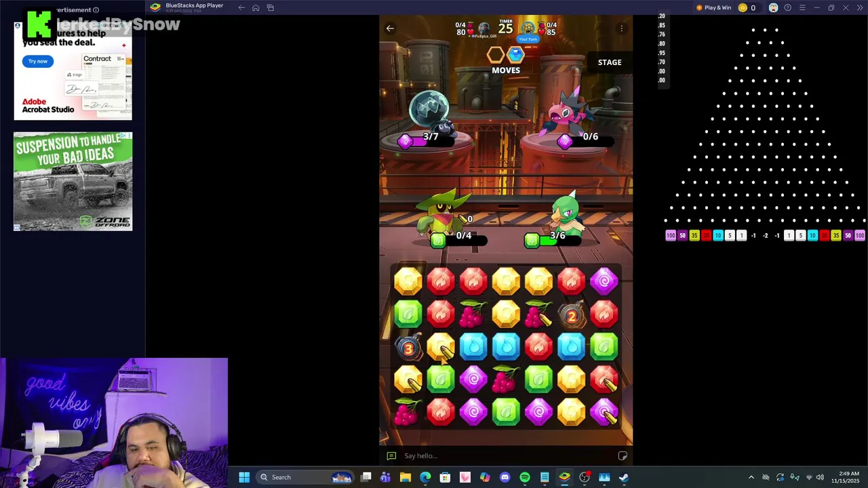Tap the Your Turn player avatar

click(x=528, y=28)
